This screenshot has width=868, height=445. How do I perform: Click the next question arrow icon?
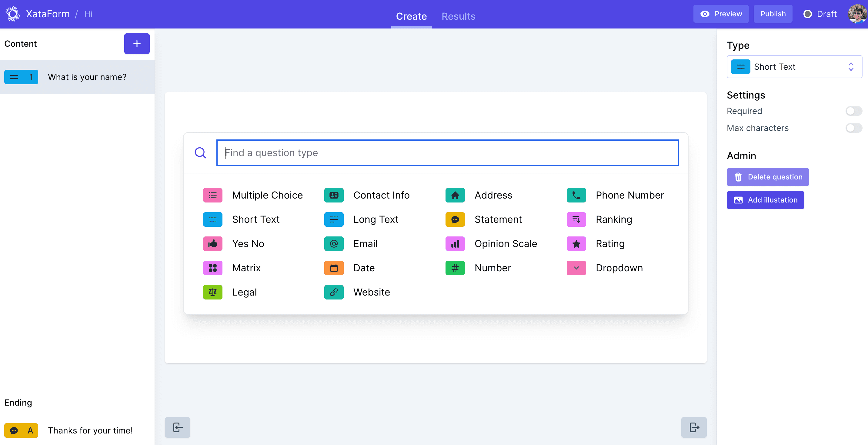pyautogui.click(x=694, y=427)
